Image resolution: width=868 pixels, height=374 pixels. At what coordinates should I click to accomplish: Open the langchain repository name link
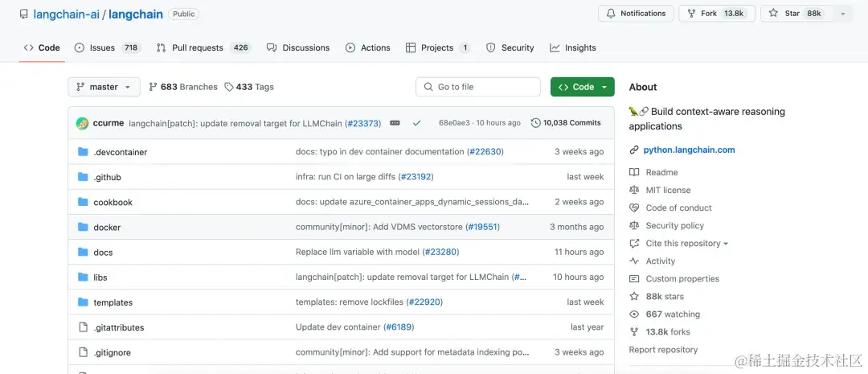(136, 14)
